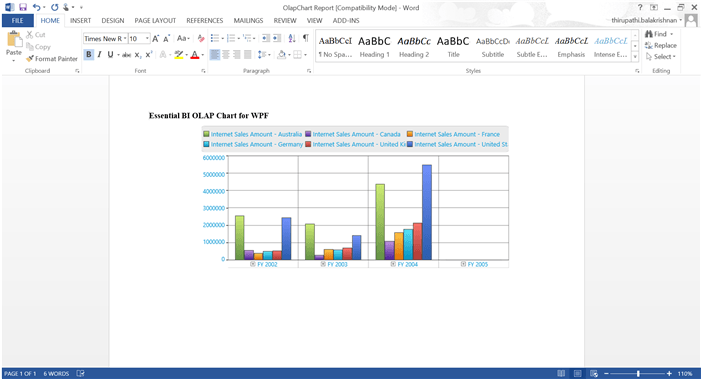Justify the paragraph text
The height and width of the screenshot is (379, 701).
coord(247,55)
